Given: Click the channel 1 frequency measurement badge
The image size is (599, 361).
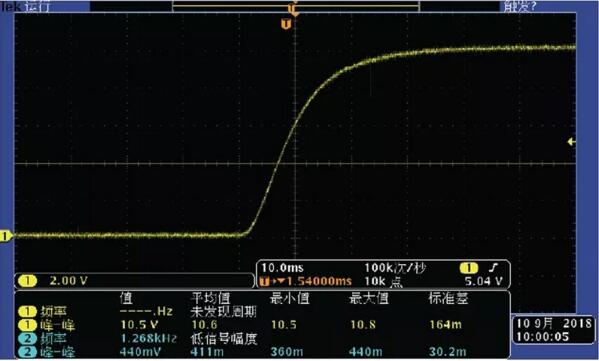Looking at the screenshot, I should 28,312.
